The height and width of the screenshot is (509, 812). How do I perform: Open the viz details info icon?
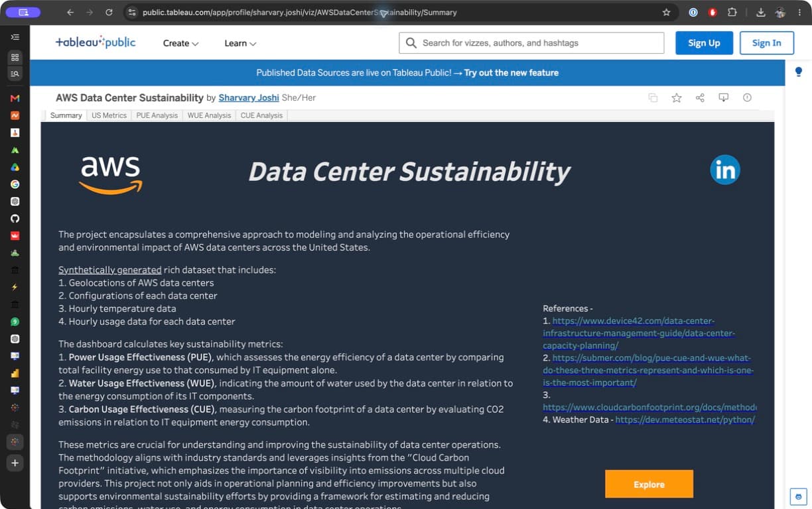(747, 98)
